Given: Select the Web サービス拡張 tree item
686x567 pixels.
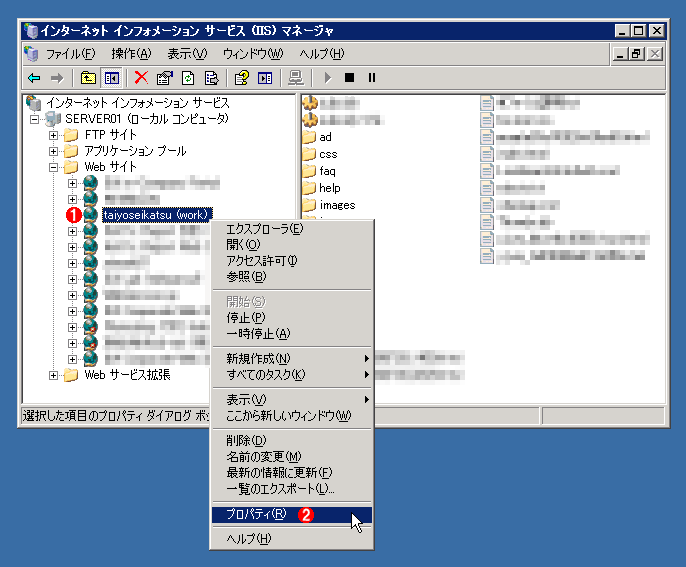Looking at the screenshot, I should (127, 375).
